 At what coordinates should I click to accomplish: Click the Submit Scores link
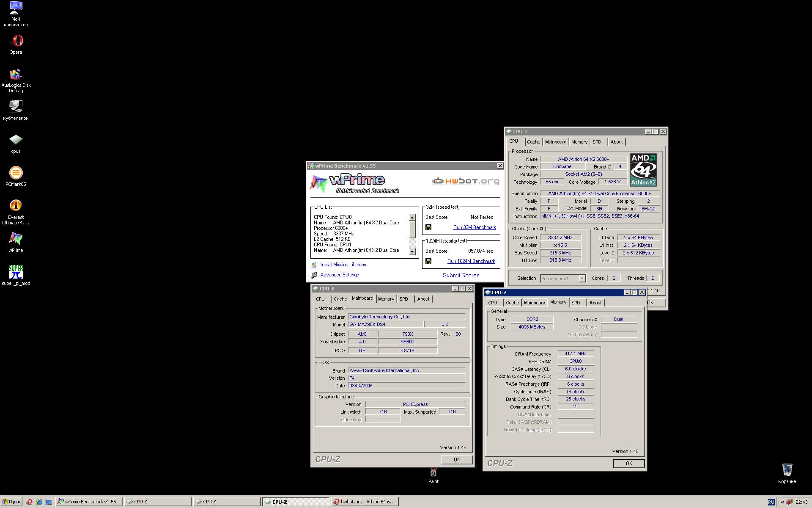pos(461,275)
